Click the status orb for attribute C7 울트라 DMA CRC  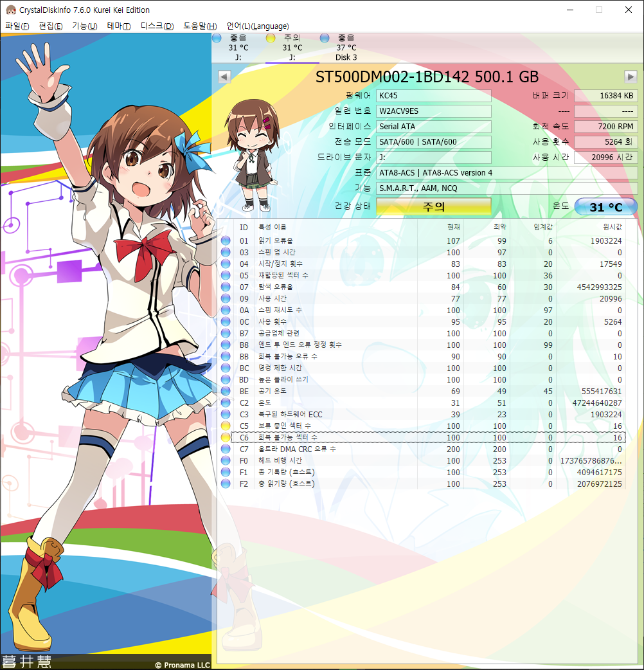[226, 449]
